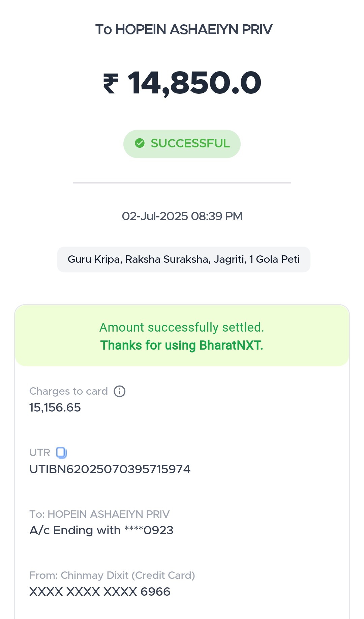Tap A/c Ending with ****0923

101,530
